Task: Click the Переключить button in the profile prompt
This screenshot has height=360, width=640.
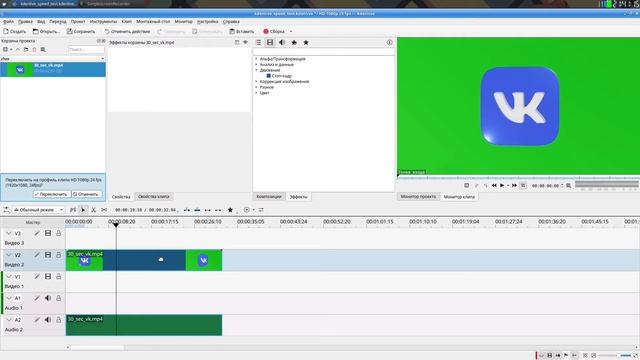Action: pos(51,194)
